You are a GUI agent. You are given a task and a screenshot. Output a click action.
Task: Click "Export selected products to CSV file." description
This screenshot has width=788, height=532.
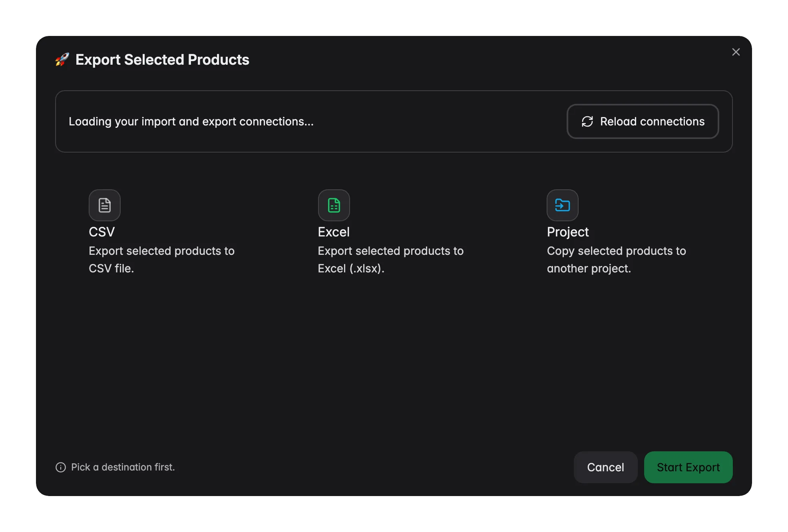click(x=161, y=260)
